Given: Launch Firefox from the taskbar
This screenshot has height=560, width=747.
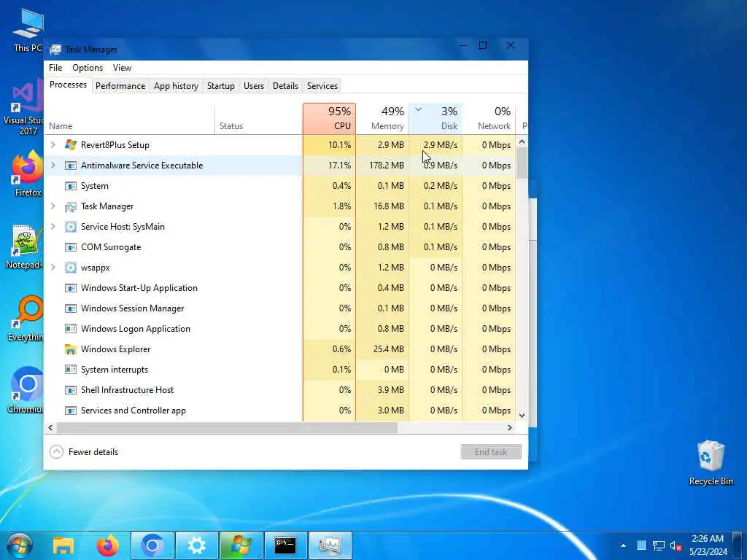Looking at the screenshot, I should 108,545.
